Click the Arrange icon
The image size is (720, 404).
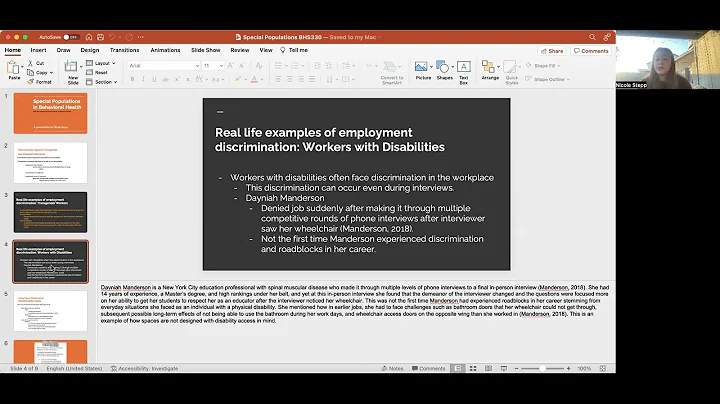488,67
